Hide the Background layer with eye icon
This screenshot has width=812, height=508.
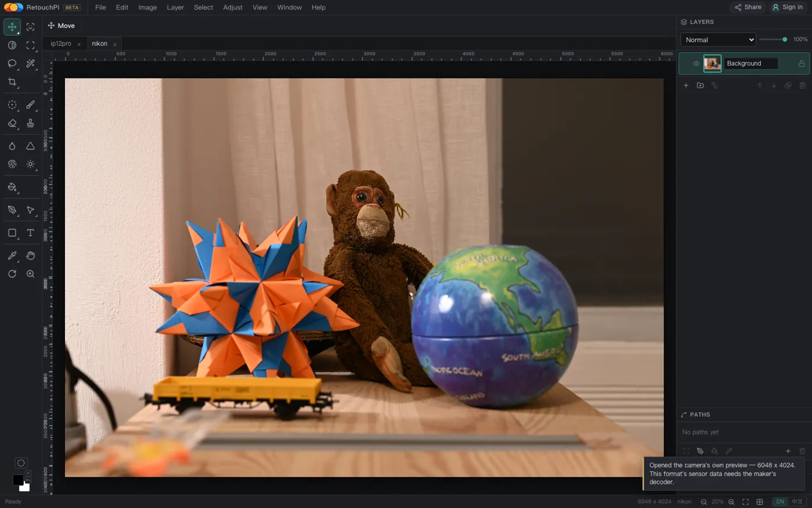coord(696,64)
